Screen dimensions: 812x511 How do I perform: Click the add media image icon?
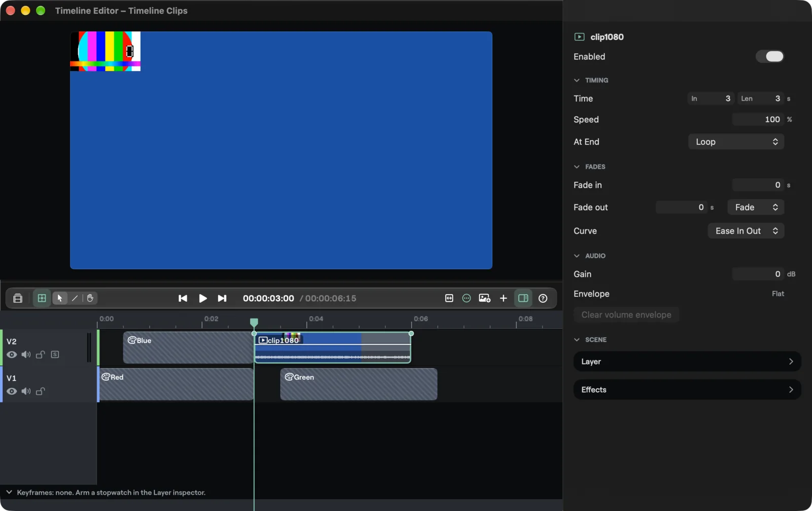click(x=485, y=298)
